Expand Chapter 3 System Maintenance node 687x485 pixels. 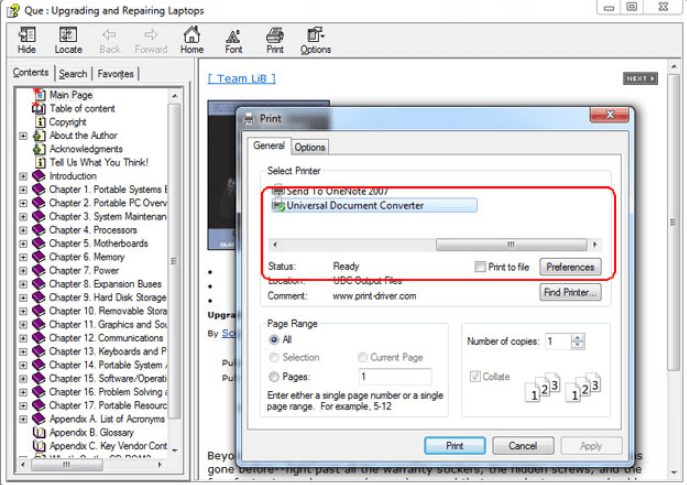[23, 216]
